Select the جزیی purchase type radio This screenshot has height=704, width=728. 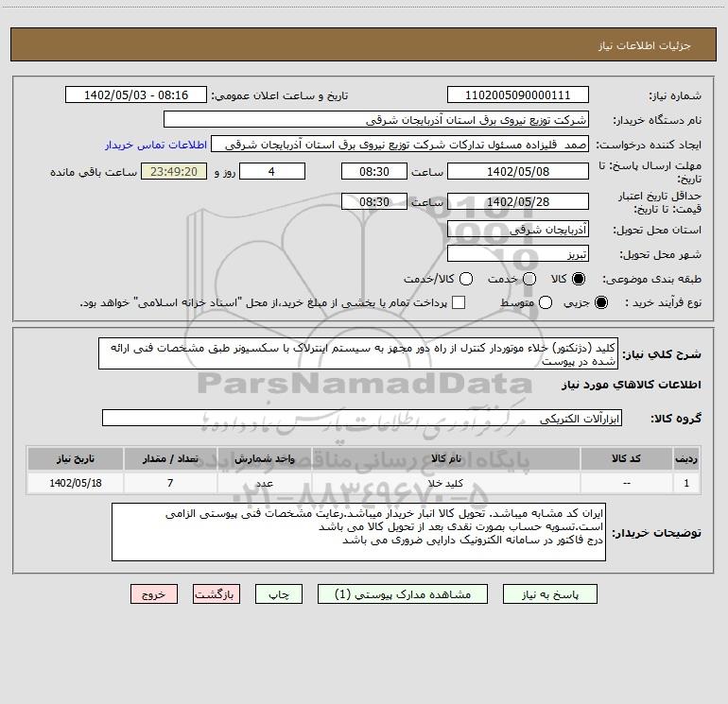coord(601,302)
